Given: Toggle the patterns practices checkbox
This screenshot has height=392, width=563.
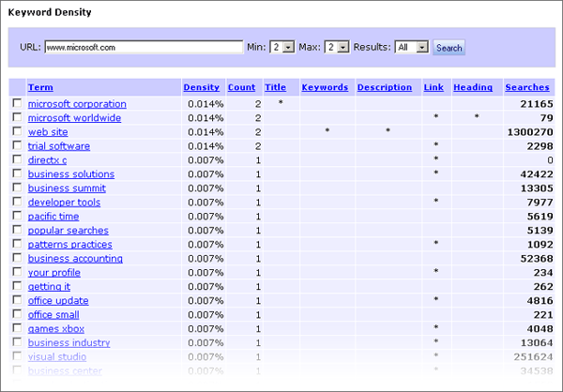Looking at the screenshot, I should tap(17, 244).
